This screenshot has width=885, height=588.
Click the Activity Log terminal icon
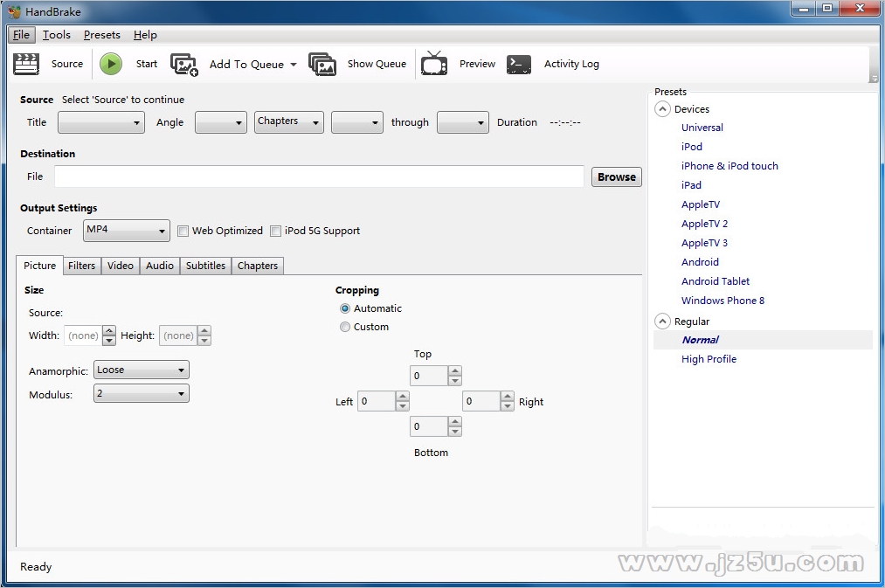(x=519, y=65)
